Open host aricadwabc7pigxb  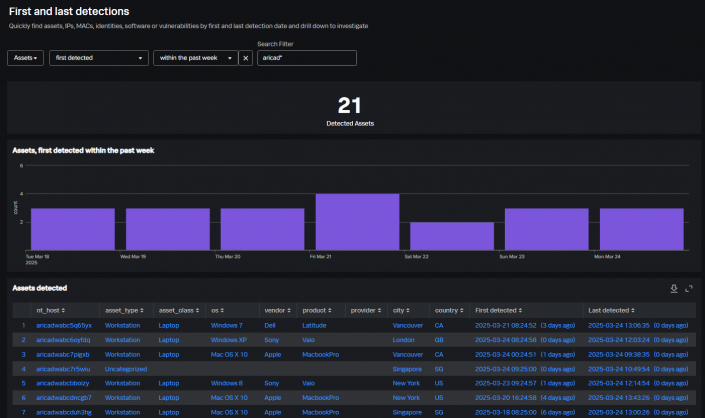pyautogui.click(x=62, y=355)
